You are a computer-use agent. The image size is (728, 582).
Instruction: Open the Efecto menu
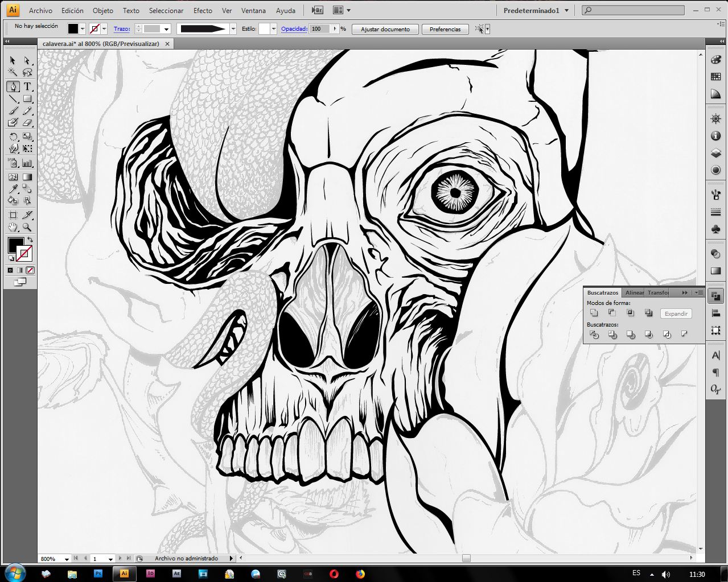pos(203,10)
